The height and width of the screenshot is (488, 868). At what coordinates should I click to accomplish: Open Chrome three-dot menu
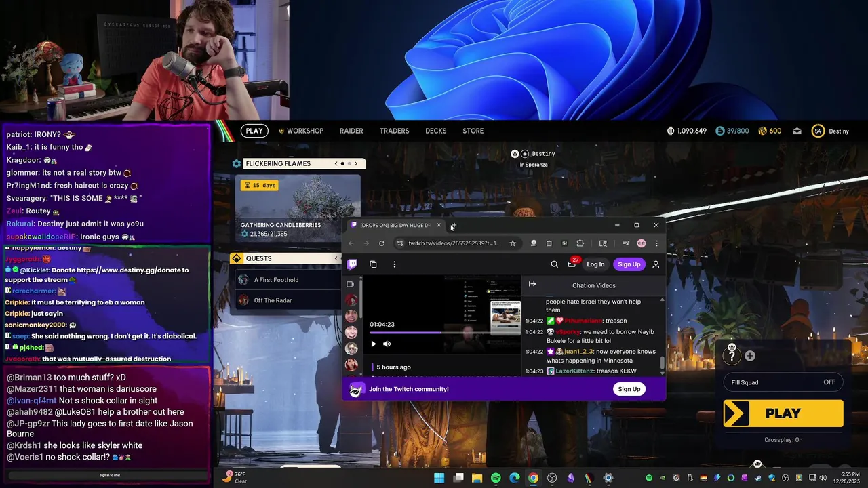tap(656, 243)
